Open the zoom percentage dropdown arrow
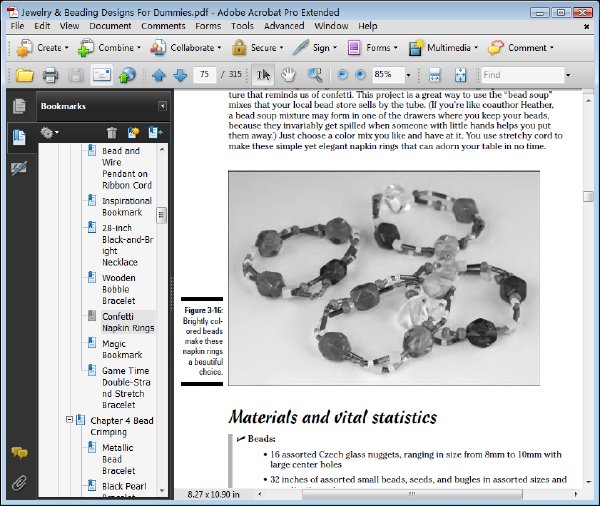The width and height of the screenshot is (600, 506). pos(408,75)
